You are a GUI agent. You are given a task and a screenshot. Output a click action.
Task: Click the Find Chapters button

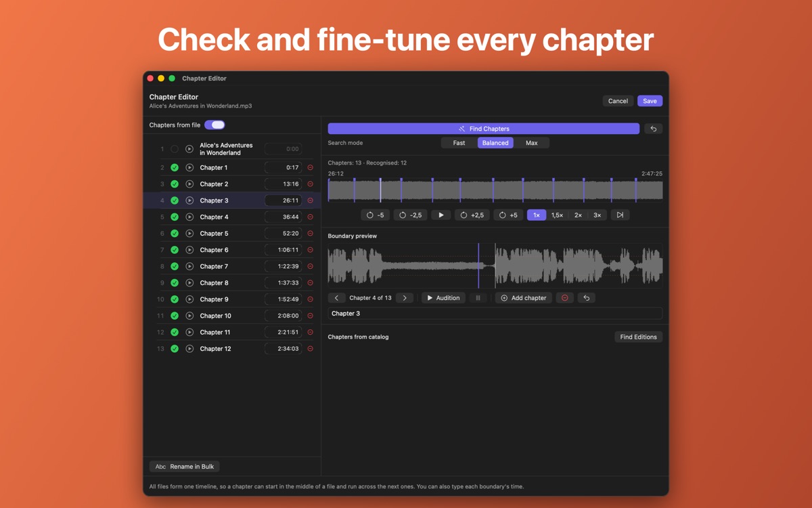click(x=484, y=129)
